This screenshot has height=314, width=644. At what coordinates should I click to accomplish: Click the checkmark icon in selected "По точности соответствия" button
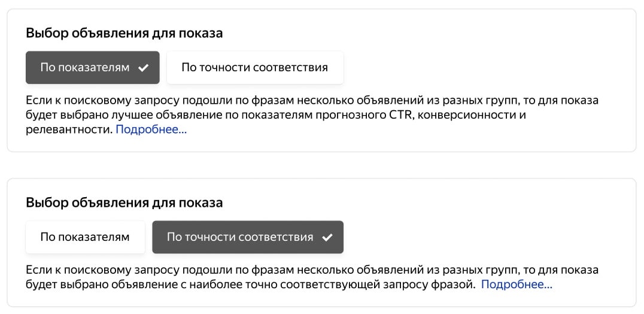327,237
